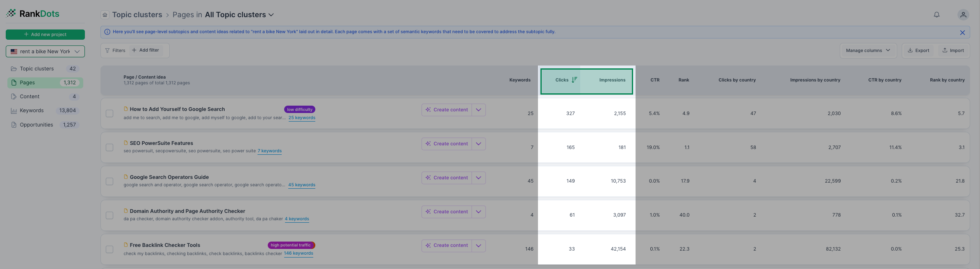The height and width of the screenshot is (269, 980).
Task: Tick the SEO PowerSuite Features row checkbox
Action: (109, 147)
